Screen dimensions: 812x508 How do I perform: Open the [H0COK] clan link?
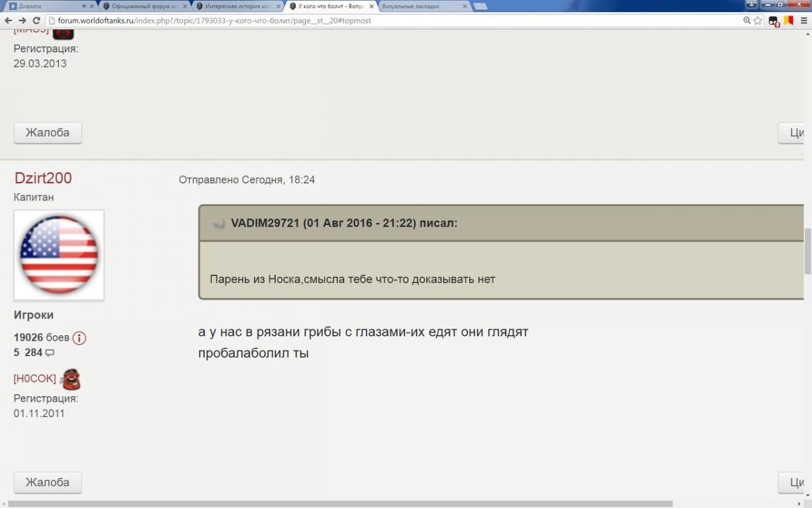tap(35, 379)
